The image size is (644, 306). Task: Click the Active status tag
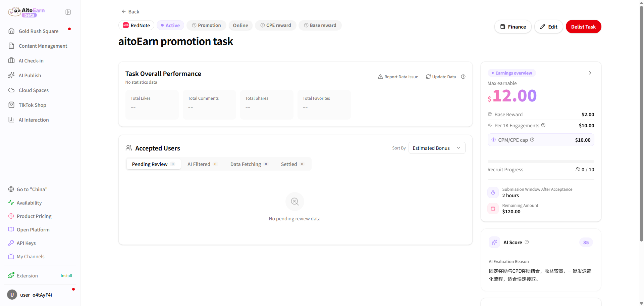[x=170, y=25]
